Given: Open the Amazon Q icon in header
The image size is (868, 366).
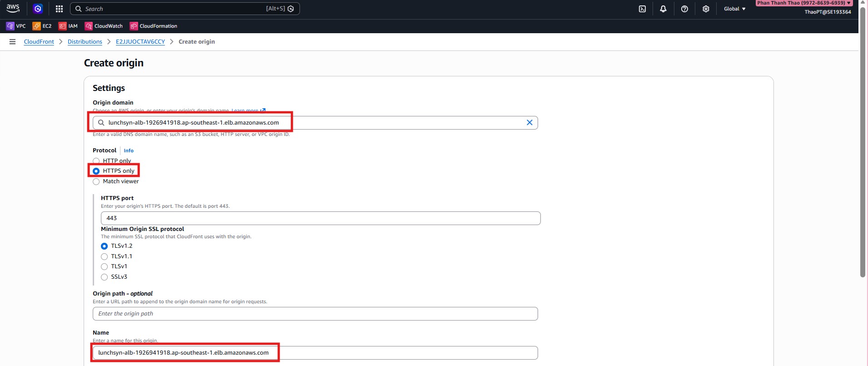Looking at the screenshot, I should (x=38, y=9).
